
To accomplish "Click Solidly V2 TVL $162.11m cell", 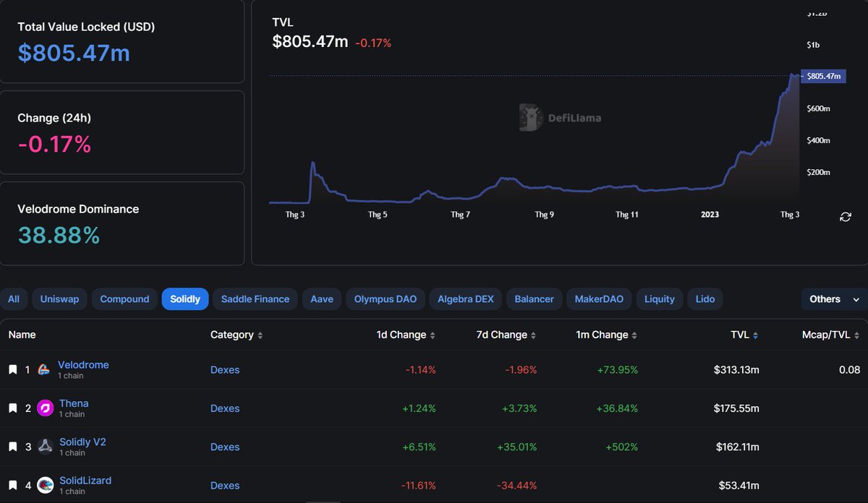I will click(x=737, y=447).
